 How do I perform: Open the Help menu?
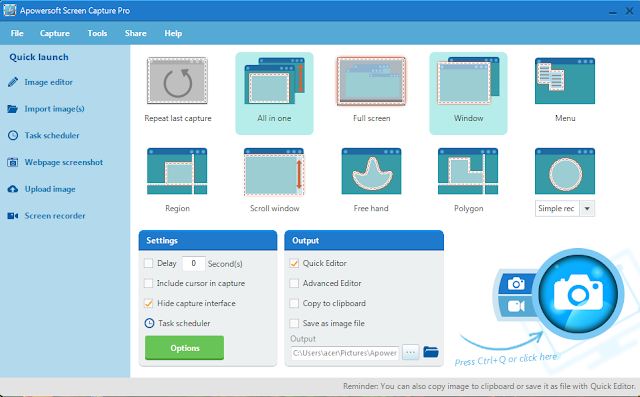pos(173,33)
